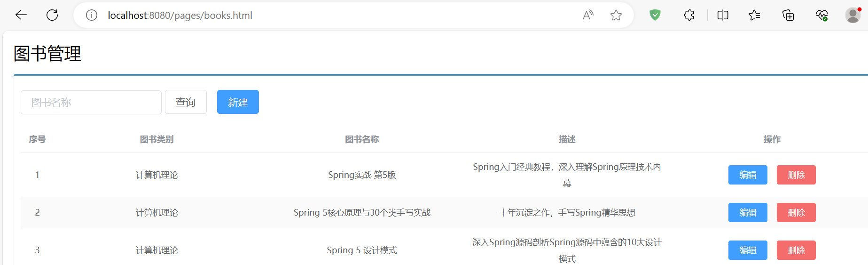
Task: Click serial number 3 cell
Action: point(37,250)
